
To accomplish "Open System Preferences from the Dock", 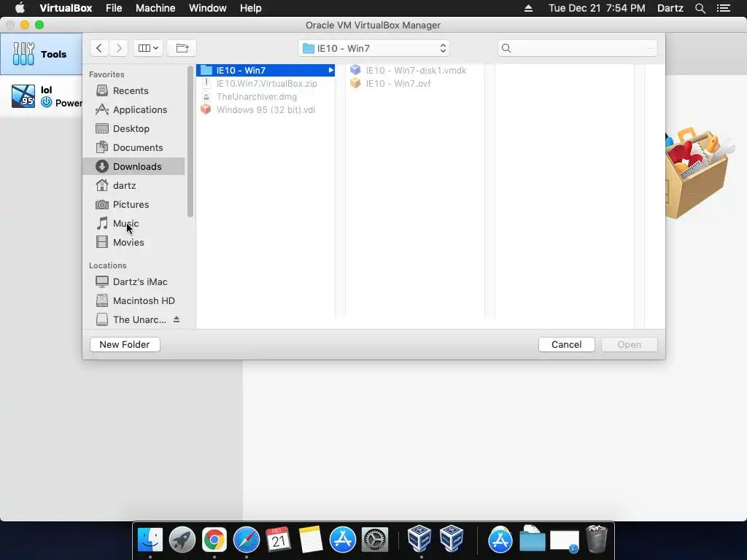I will (x=375, y=540).
